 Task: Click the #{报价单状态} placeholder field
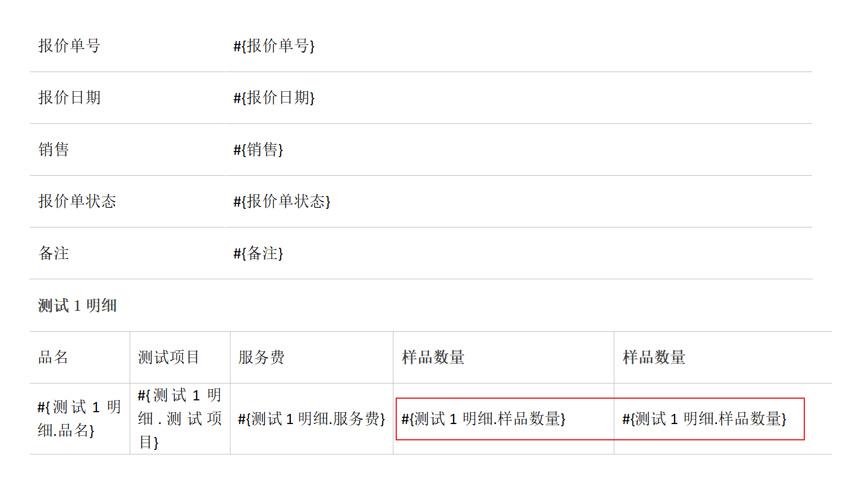(x=282, y=202)
